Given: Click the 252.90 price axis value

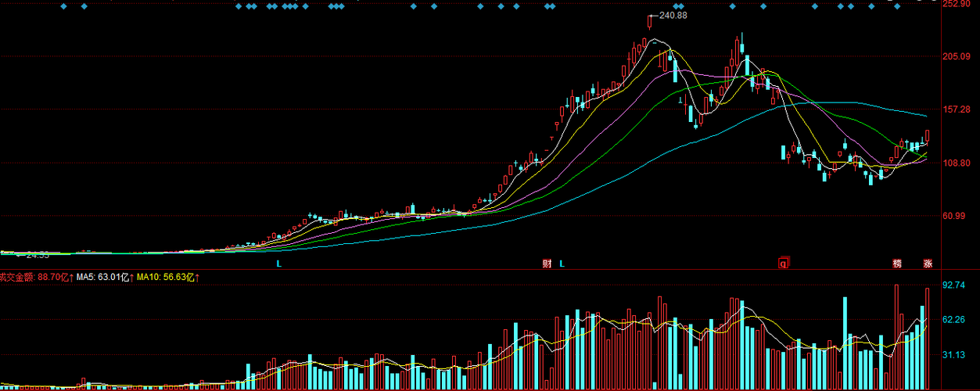Looking at the screenshot, I should tap(957, 4).
